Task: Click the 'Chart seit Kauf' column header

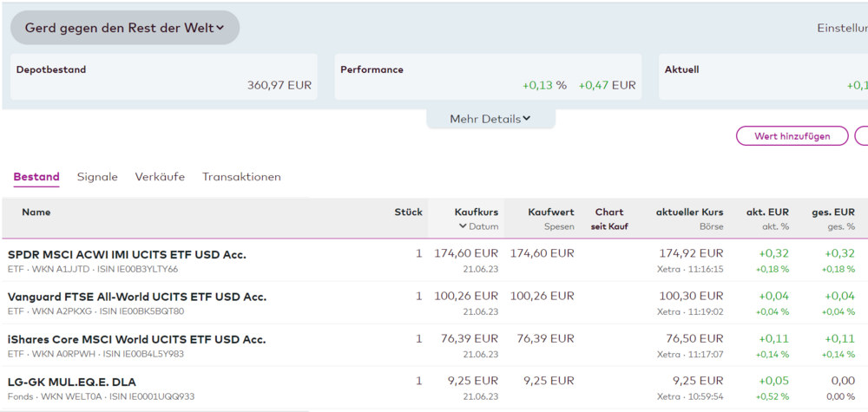Action: 609,218
